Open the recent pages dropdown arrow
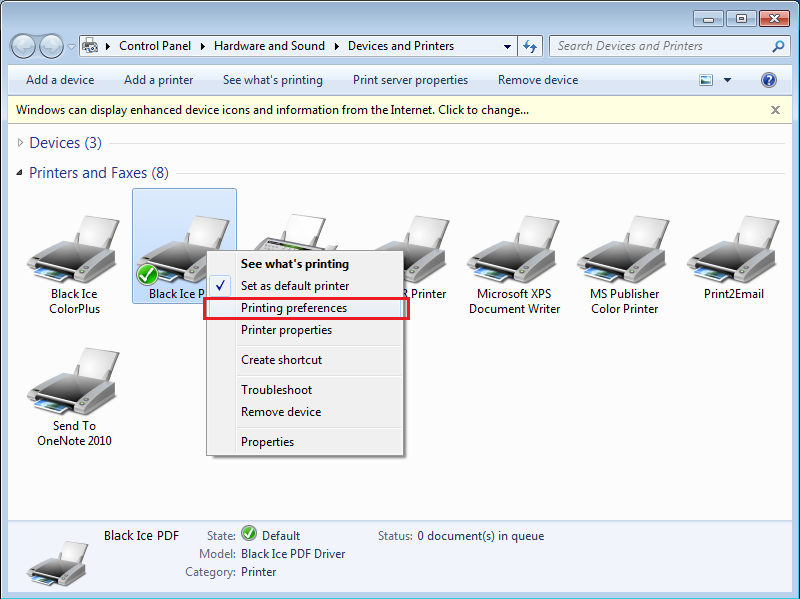The image size is (800, 599). pyautogui.click(x=71, y=47)
